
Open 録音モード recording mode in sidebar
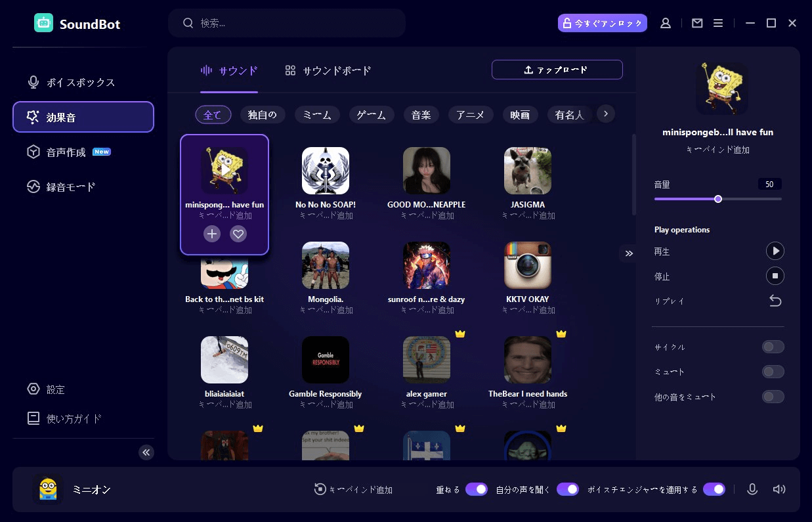[x=83, y=186]
